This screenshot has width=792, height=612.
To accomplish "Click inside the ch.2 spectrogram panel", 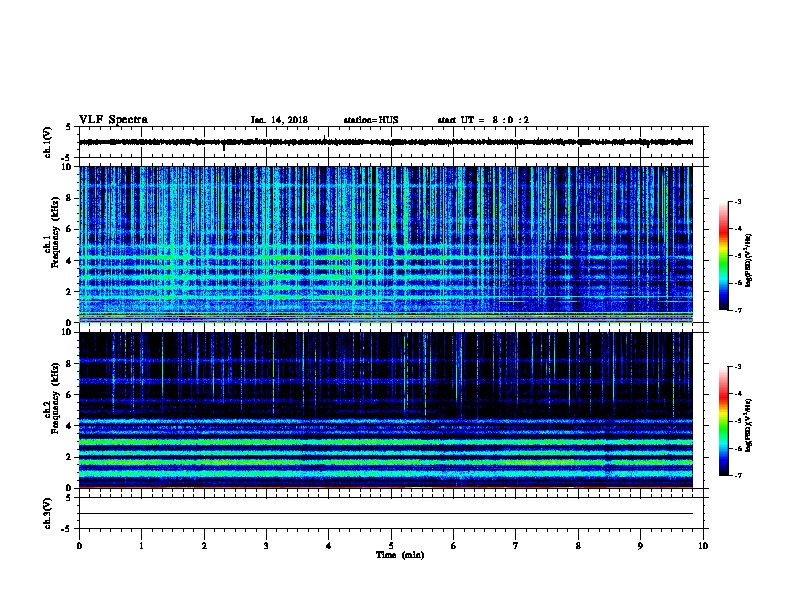I will coord(386,410).
